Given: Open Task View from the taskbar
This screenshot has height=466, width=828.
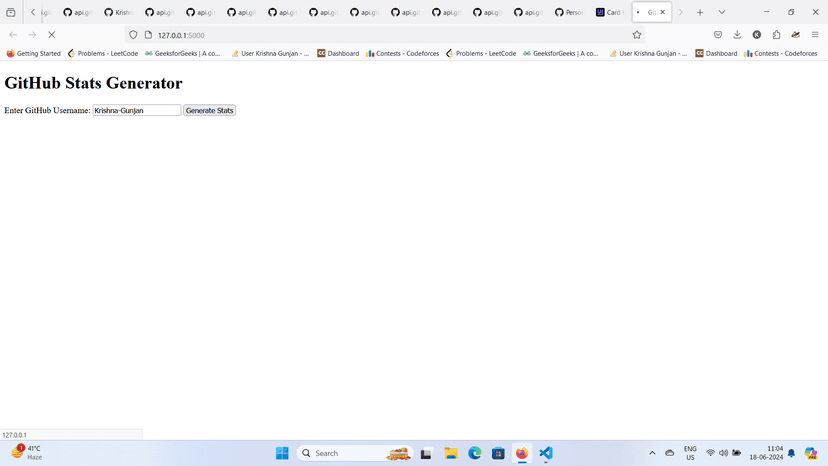Looking at the screenshot, I should pyautogui.click(x=427, y=453).
